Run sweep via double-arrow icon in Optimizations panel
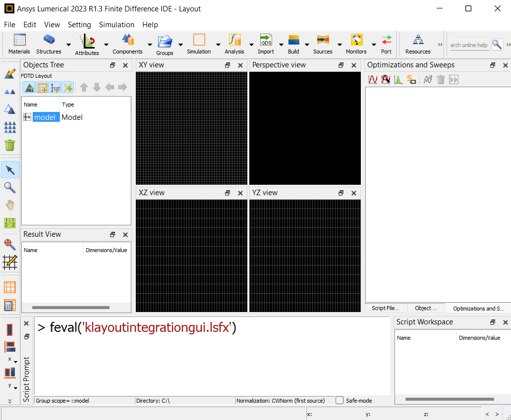The height and width of the screenshot is (420, 511). [453, 79]
